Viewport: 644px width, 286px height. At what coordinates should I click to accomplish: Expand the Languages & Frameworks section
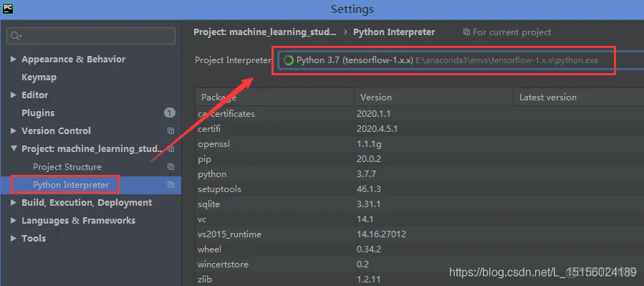(13, 221)
